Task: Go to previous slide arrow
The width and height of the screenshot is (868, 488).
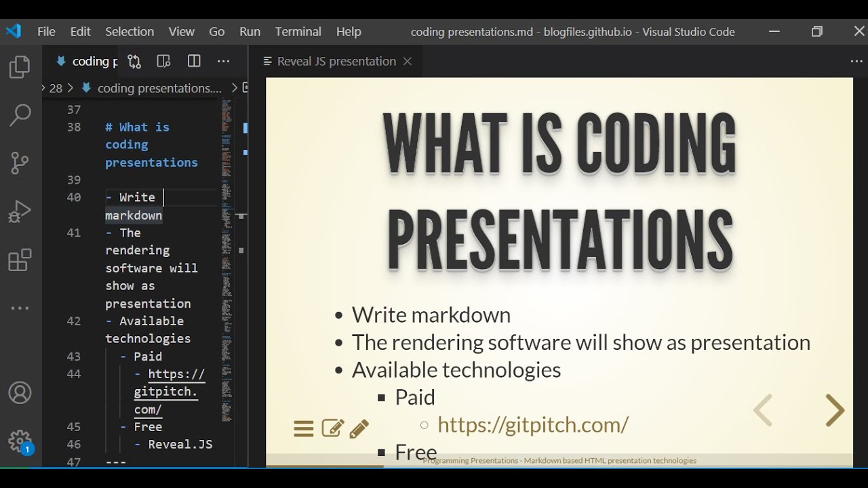Action: click(763, 410)
